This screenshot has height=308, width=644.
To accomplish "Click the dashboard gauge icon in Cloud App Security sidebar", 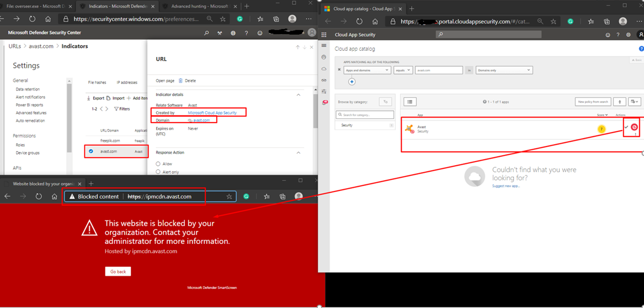I will point(324,57).
